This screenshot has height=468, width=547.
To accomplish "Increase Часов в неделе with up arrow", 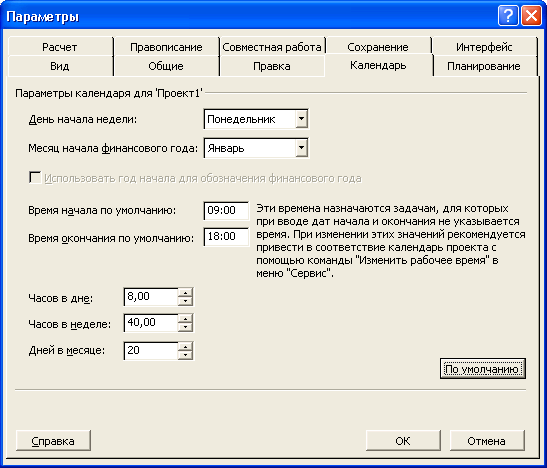I will (185, 319).
